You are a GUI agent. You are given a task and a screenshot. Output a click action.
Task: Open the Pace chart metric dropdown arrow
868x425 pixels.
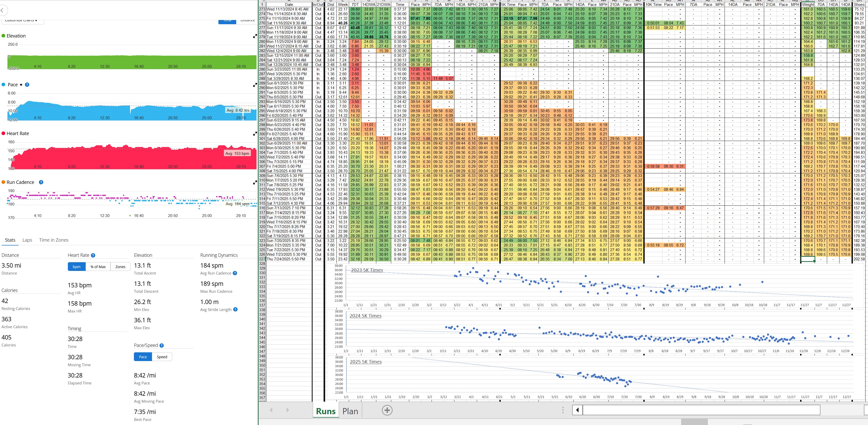pyautogui.click(x=21, y=85)
